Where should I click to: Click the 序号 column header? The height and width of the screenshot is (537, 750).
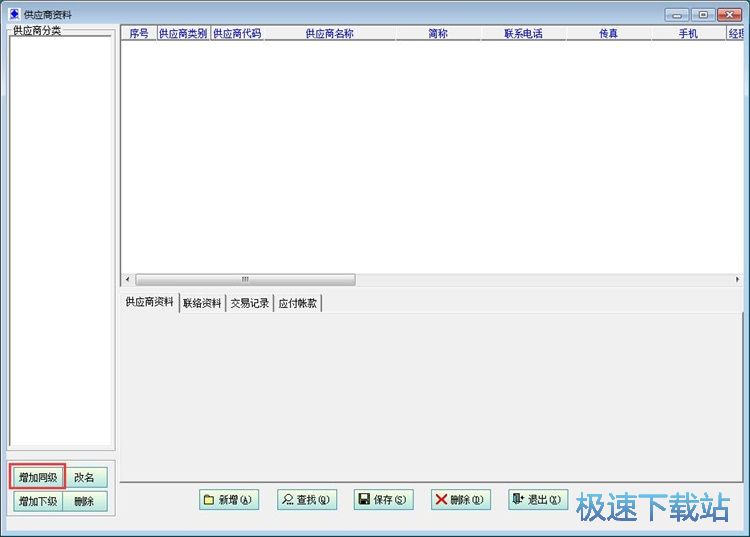coord(139,33)
